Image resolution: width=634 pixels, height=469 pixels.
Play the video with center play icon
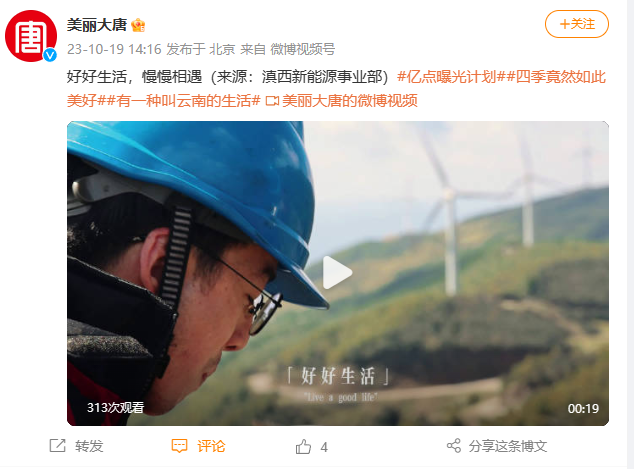tap(338, 273)
